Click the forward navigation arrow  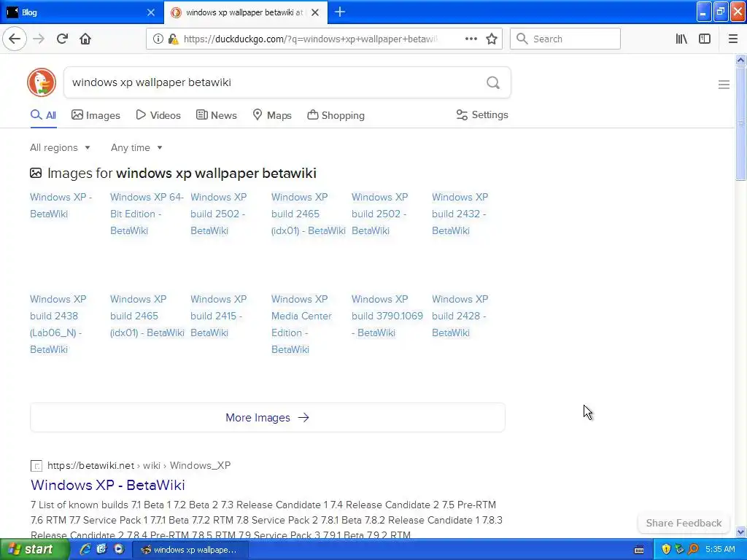coord(39,39)
